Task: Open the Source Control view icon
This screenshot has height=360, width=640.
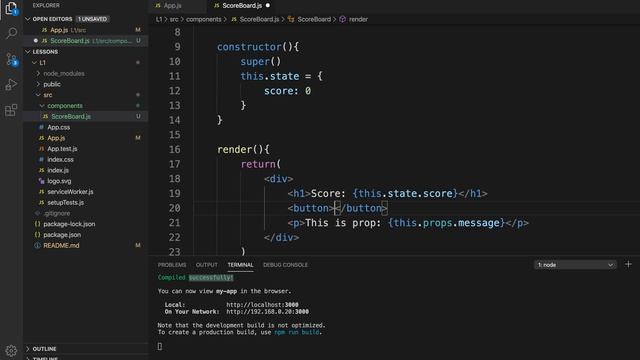Action: [11, 59]
